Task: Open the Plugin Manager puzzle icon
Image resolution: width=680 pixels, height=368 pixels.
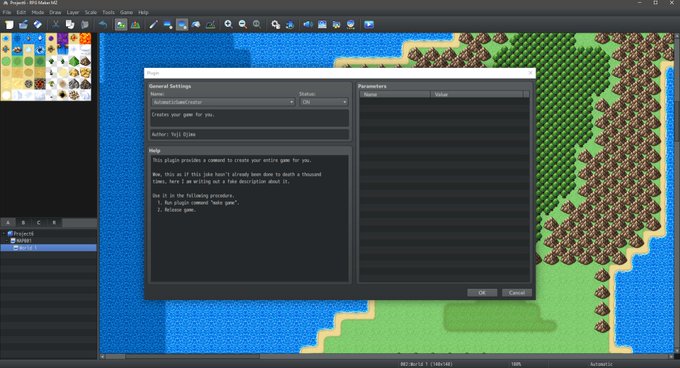Action: [290, 24]
